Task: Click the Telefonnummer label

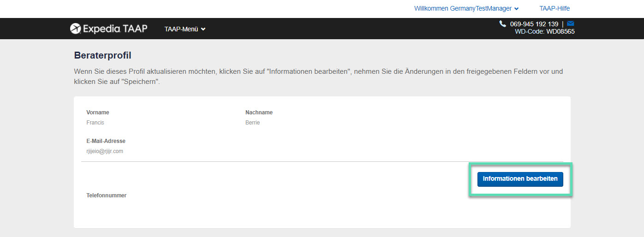Action: [x=106, y=196]
